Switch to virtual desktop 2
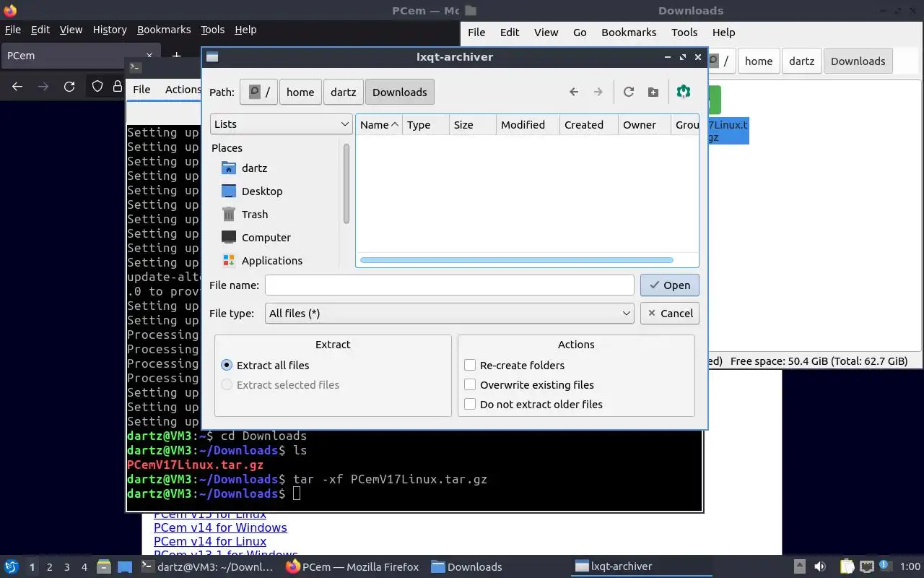 (x=49, y=567)
